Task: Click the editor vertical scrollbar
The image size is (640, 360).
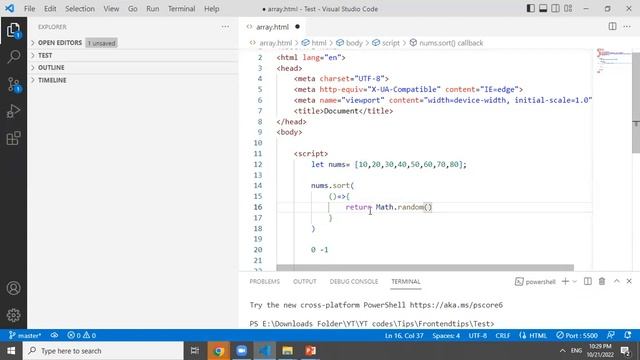Action: coord(636,102)
